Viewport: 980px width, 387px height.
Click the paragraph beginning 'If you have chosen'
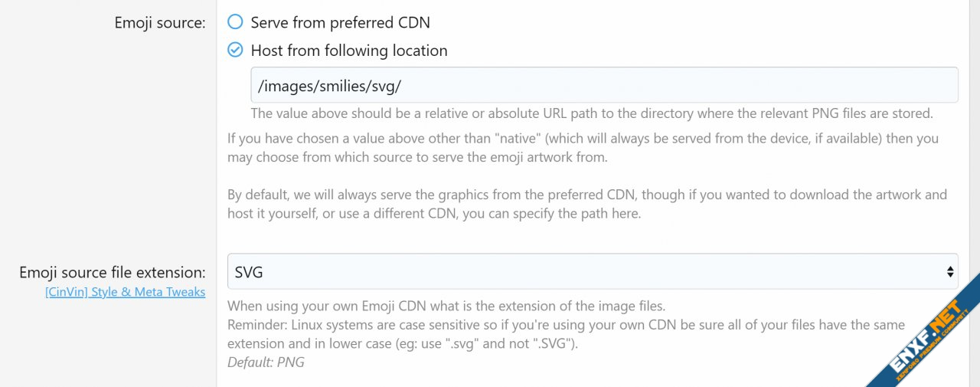point(583,148)
